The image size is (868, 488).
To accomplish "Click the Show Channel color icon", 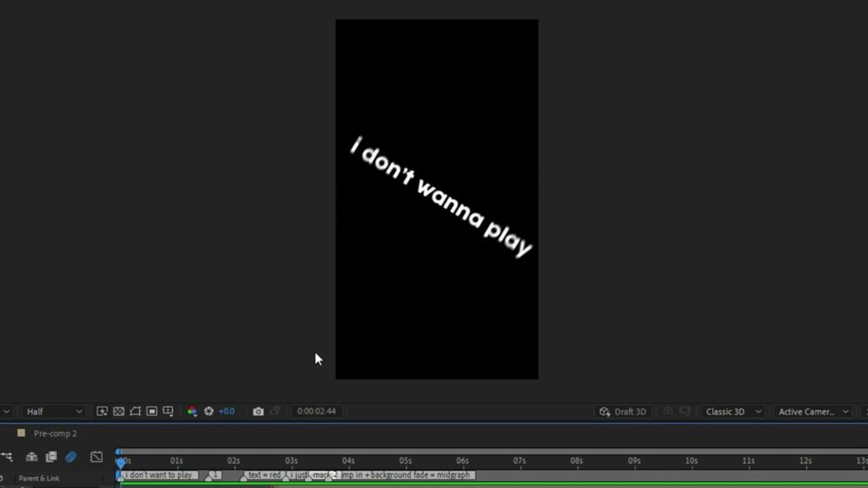I will point(192,412).
